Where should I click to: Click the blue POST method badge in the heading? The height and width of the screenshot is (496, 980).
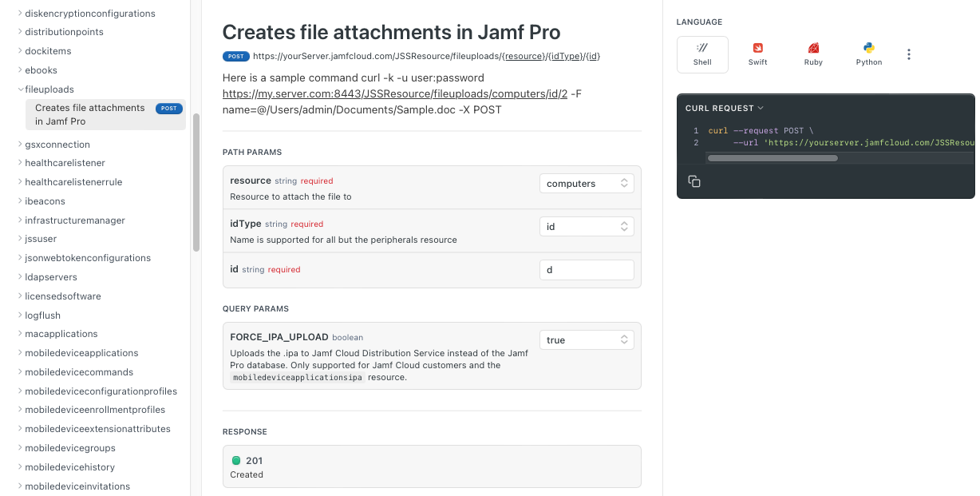click(x=236, y=56)
